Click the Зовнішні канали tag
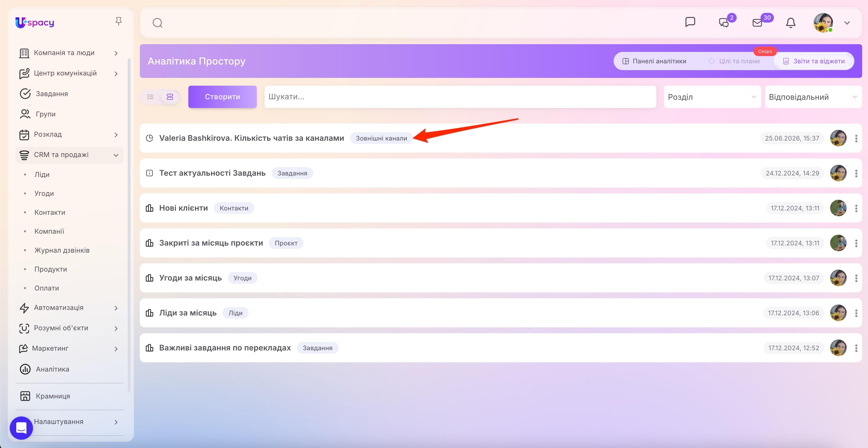 click(x=381, y=138)
